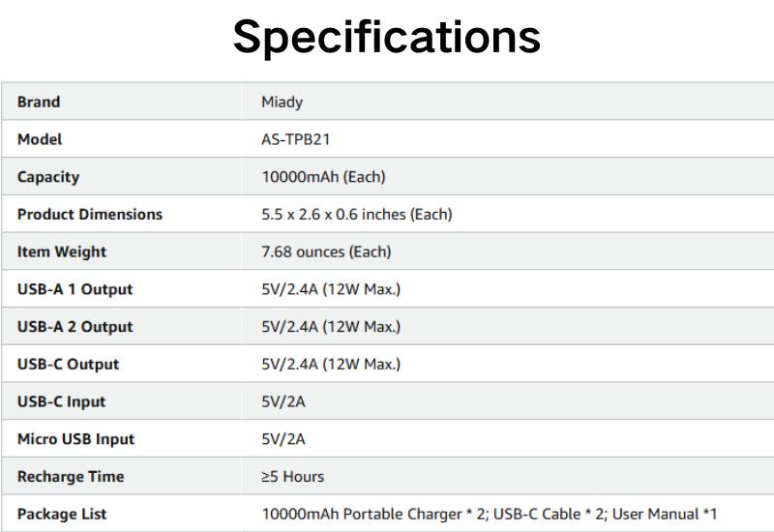Select the Product Dimensions label
Image resolution: width=774 pixels, height=532 pixels.
click(90, 214)
